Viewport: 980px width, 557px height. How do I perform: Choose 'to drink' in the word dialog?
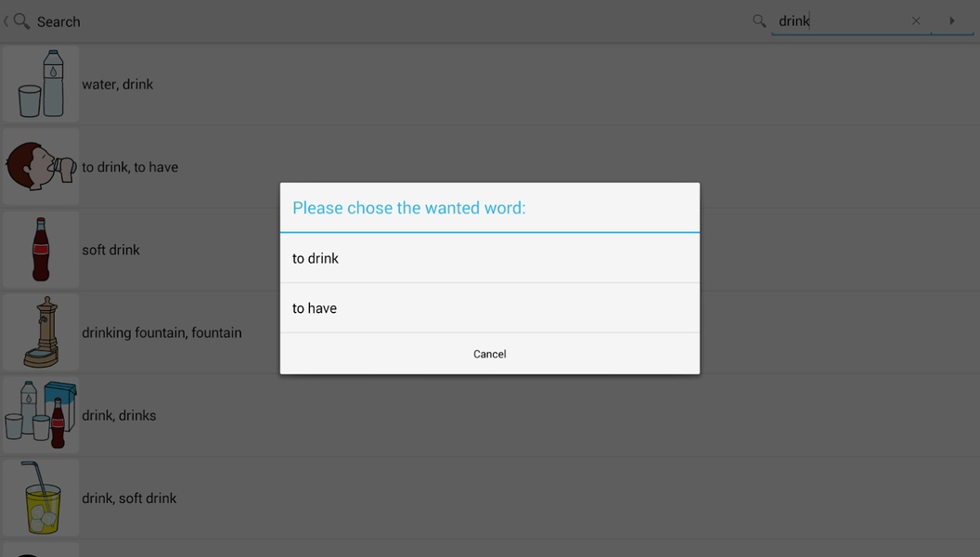coord(489,258)
